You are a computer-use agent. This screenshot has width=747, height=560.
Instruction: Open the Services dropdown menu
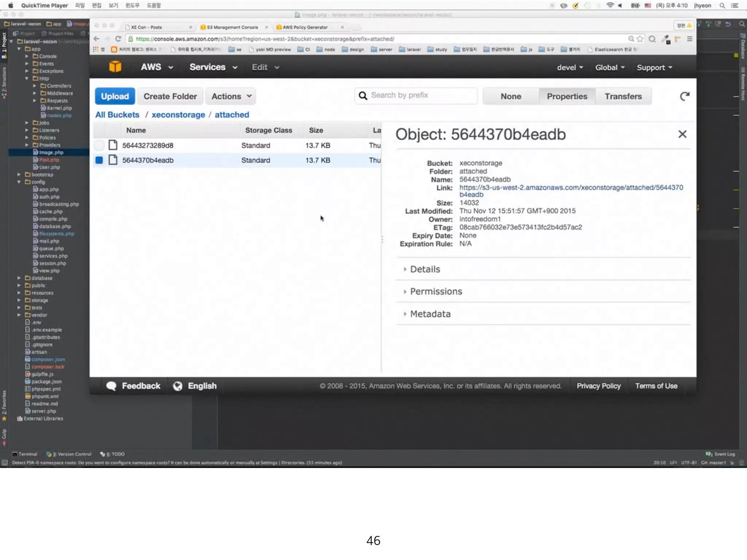(x=213, y=67)
